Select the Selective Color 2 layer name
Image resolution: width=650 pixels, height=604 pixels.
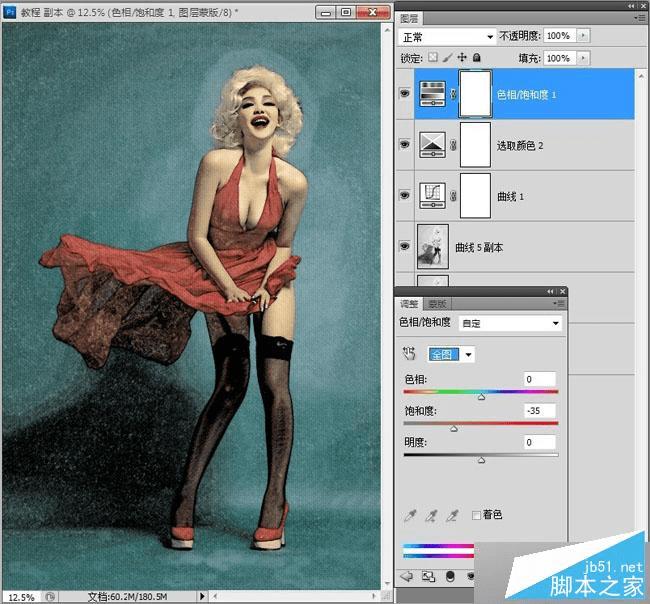click(520, 145)
